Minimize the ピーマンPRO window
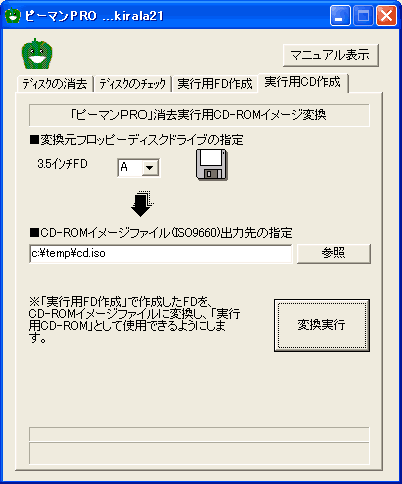Viewport: 402px width, 484px height. point(340,15)
